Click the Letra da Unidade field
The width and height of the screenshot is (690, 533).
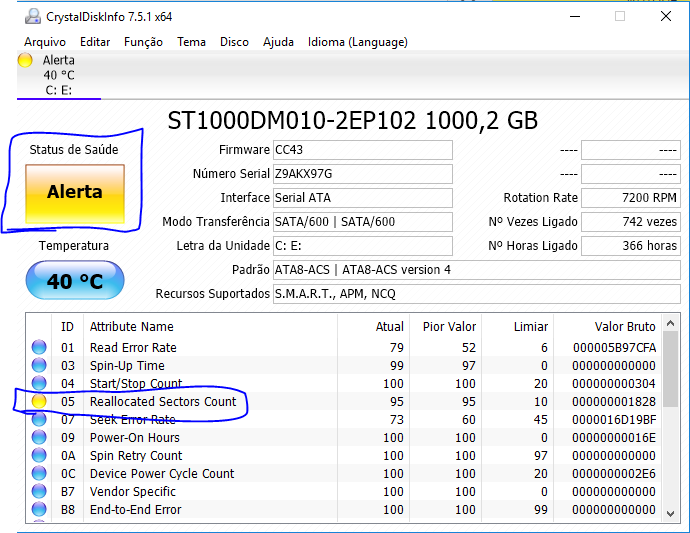(363, 246)
